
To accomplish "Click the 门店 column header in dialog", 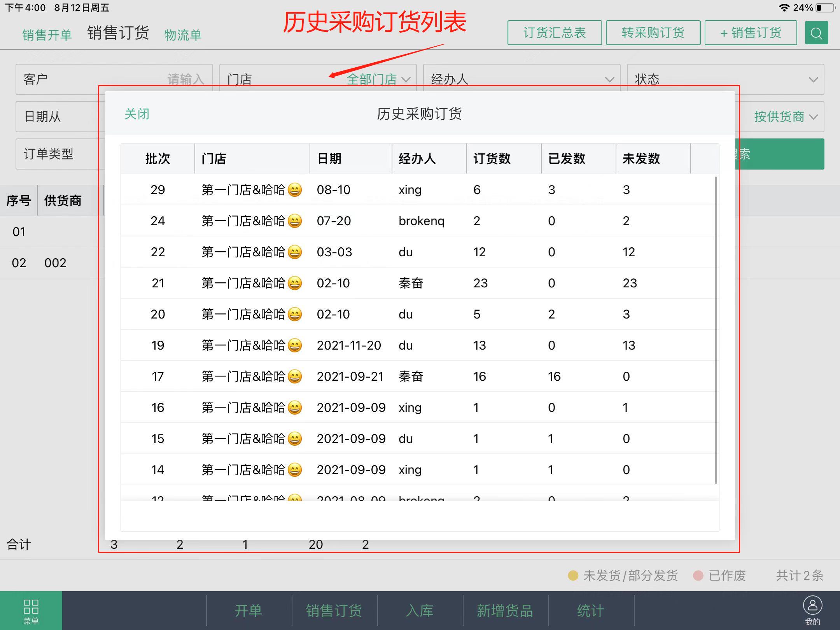I will (x=252, y=159).
